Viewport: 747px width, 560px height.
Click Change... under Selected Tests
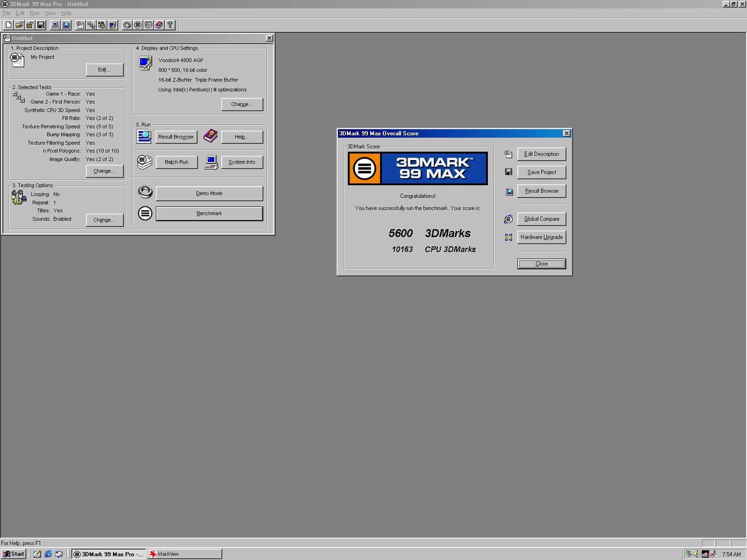(105, 171)
